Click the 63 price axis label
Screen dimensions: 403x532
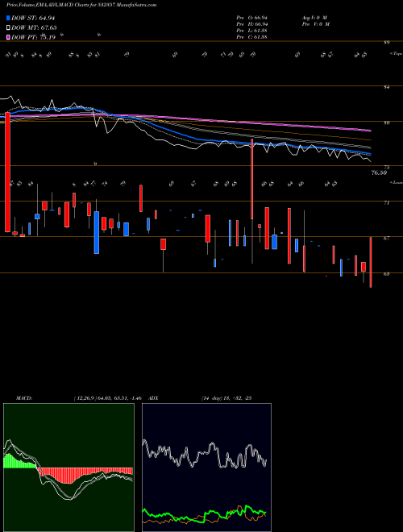tap(387, 274)
